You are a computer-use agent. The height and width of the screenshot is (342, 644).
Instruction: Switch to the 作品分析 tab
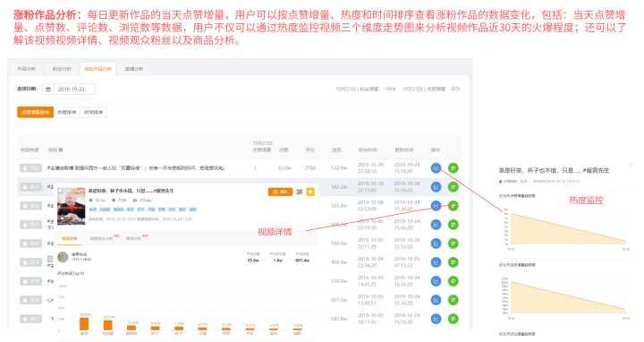click(x=26, y=69)
